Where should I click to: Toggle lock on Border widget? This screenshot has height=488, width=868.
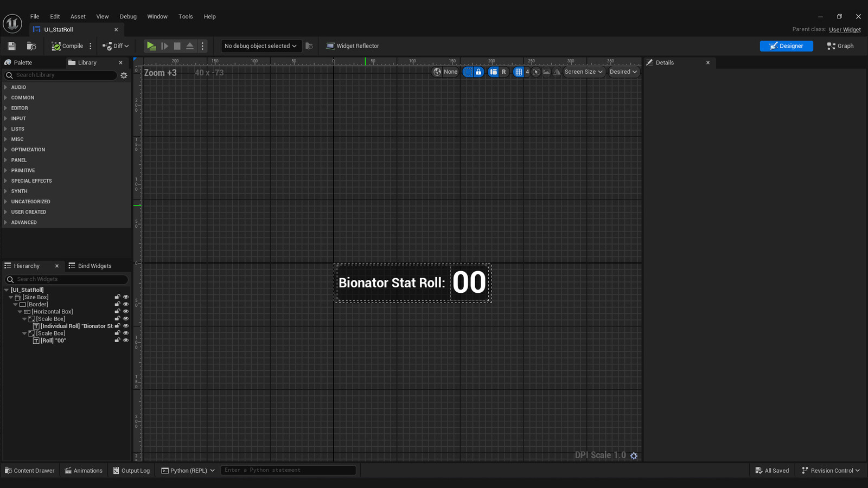coord(117,304)
